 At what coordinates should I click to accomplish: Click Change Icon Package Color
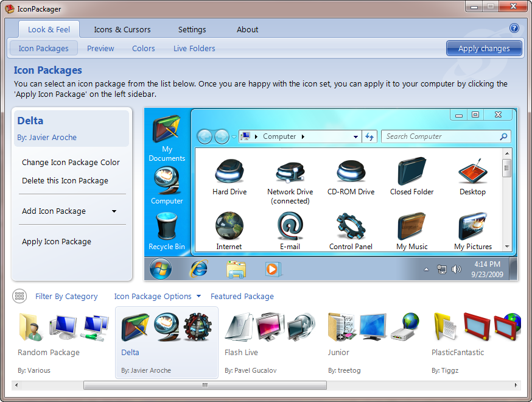[71, 162]
